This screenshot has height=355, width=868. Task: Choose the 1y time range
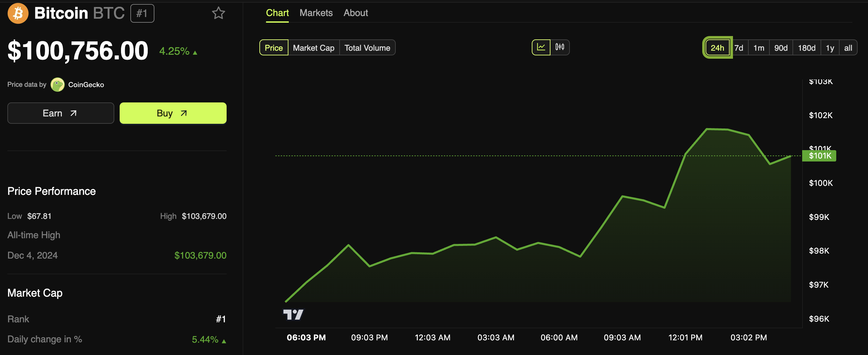pyautogui.click(x=830, y=48)
